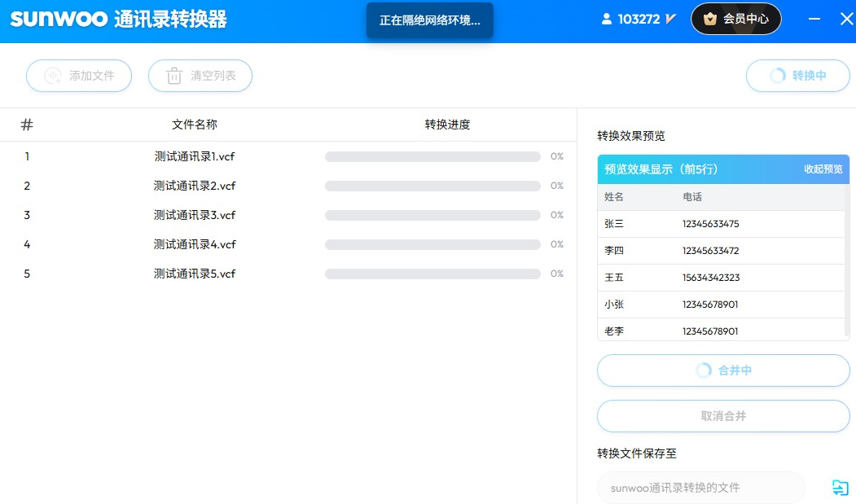Click the 转换进度 column header
This screenshot has width=856, height=504.
447,125
